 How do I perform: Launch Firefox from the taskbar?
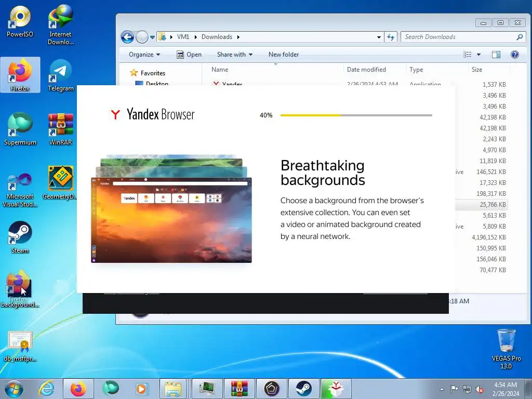coord(78,389)
